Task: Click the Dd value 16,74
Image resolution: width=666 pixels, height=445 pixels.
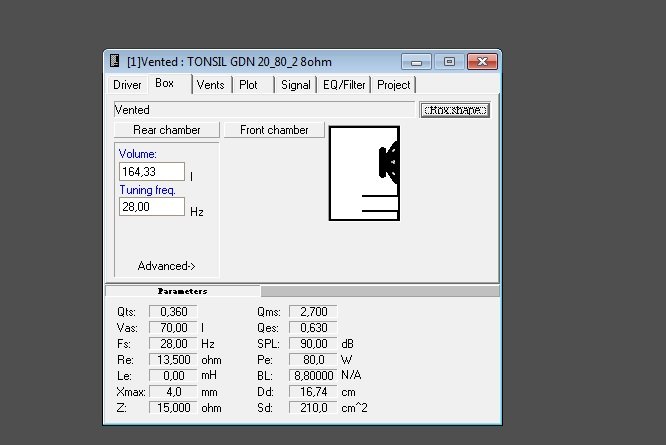Action: 313,391
